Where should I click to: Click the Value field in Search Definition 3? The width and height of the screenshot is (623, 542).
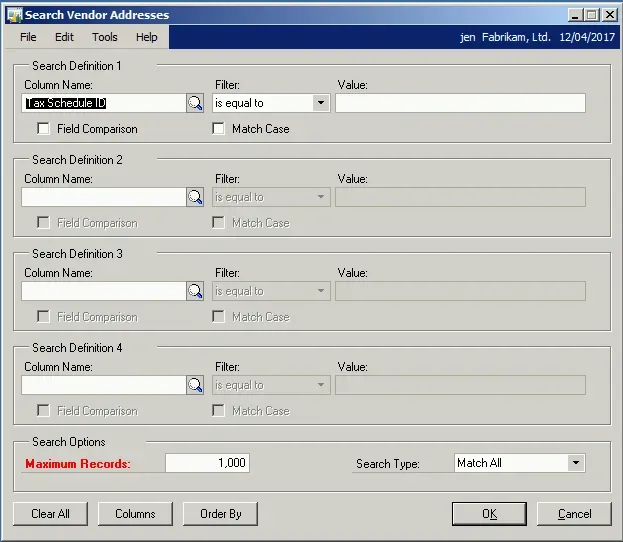tap(460, 291)
